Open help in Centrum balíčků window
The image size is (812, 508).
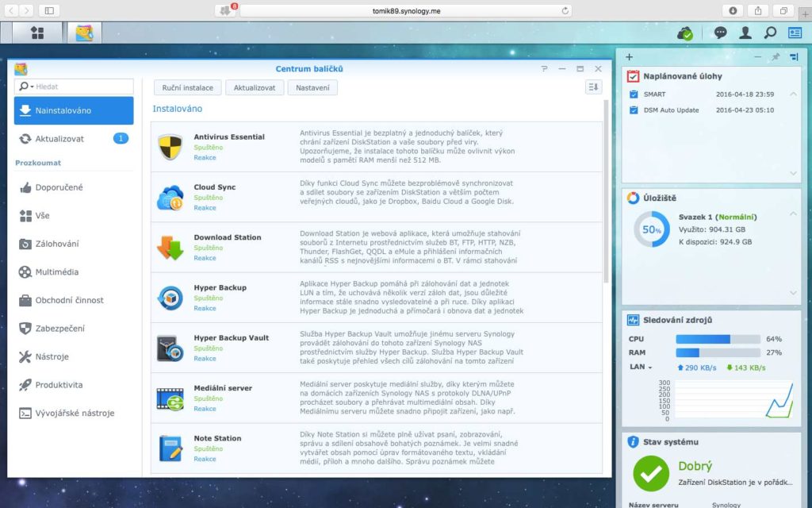coord(544,68)
